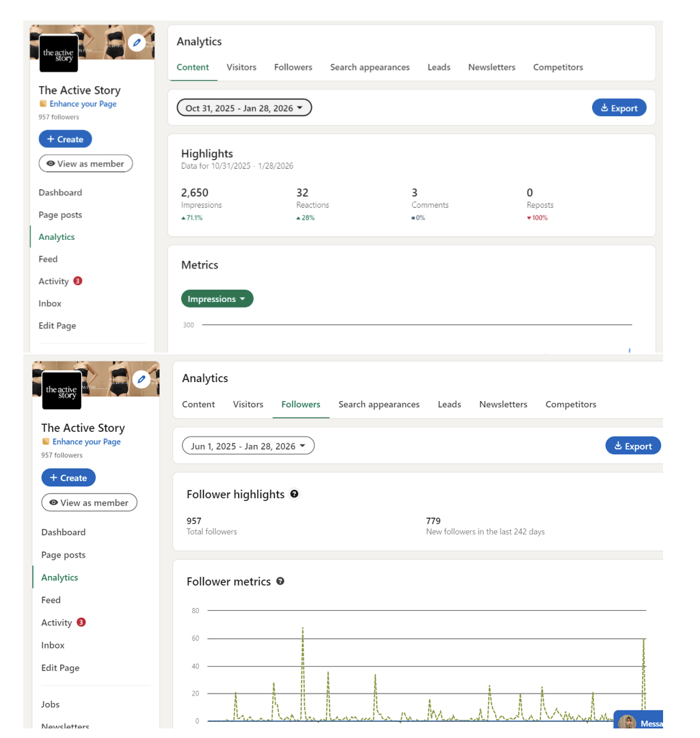Open Newsletters tab in the top Analytics panel
The width and height of the screenshot is (700, 738).
click(492, 67)
